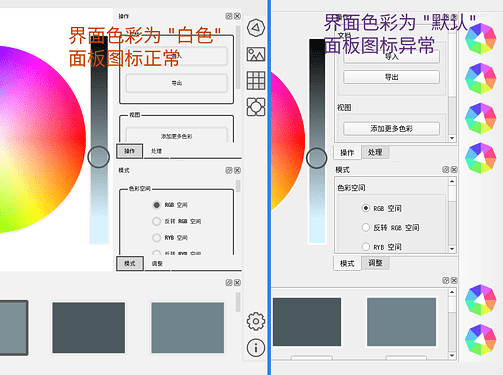Click scroll-down arrow of 模式 panel, default-theme window
Screen dimensions: 503x375
coord(452,249)
